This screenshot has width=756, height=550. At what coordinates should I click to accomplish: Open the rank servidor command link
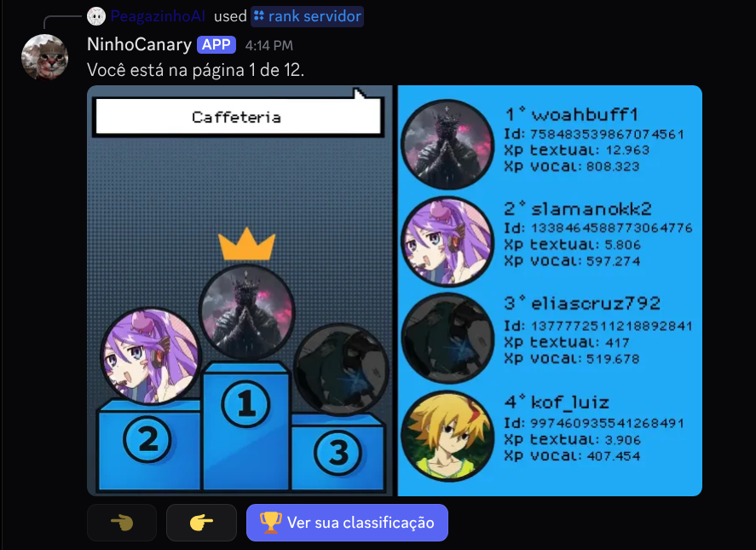(x=307, y=16)
